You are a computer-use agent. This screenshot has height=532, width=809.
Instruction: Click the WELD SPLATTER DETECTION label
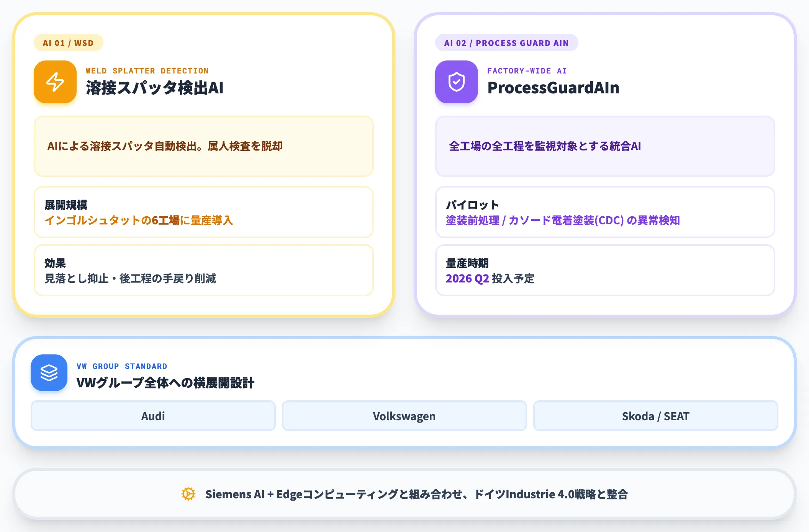(x=147, y=71)
